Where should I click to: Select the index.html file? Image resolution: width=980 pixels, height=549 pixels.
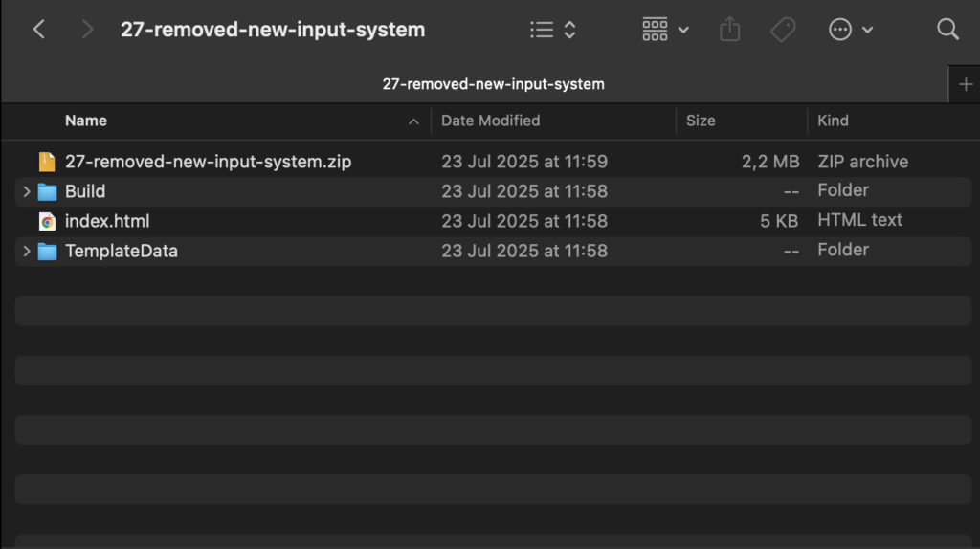pos(107,221)
